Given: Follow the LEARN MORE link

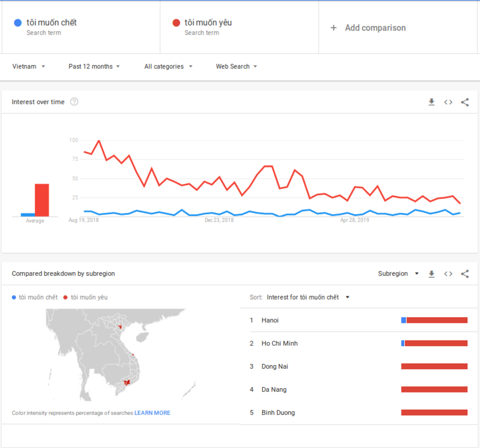Looking at the screenshot, I should [x=152, y=413].
